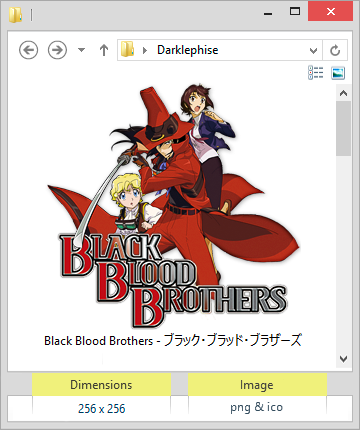This screenshot has width=360, height=430.
Task: Switch to details view
Action: (315, 73)
